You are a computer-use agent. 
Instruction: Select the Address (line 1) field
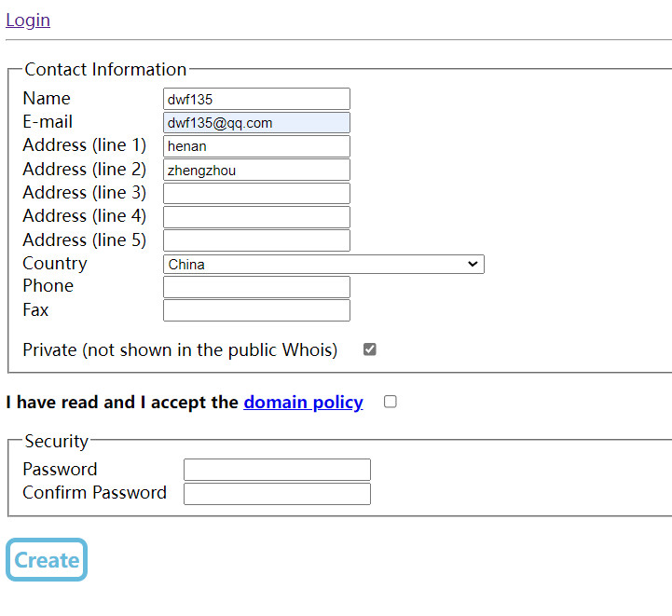click(256, 146)
